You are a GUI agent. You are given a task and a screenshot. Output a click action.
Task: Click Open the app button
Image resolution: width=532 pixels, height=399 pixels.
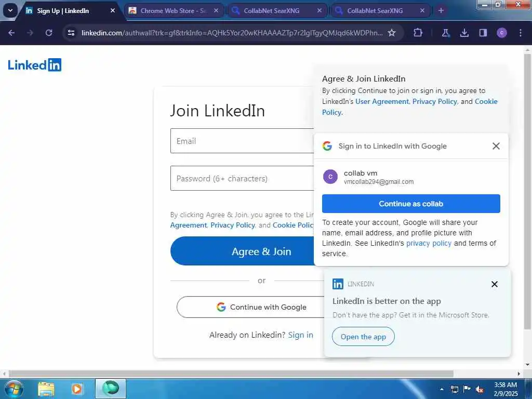point(363,337)
